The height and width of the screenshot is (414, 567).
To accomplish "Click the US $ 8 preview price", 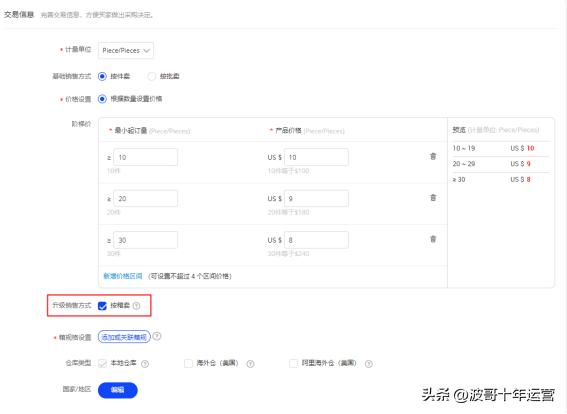I will [x=520, y=179].
